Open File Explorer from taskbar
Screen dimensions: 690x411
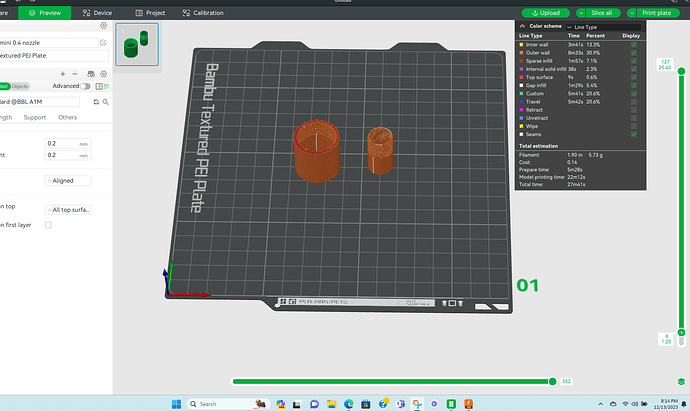pyautogui.click(x=331, y=404)
